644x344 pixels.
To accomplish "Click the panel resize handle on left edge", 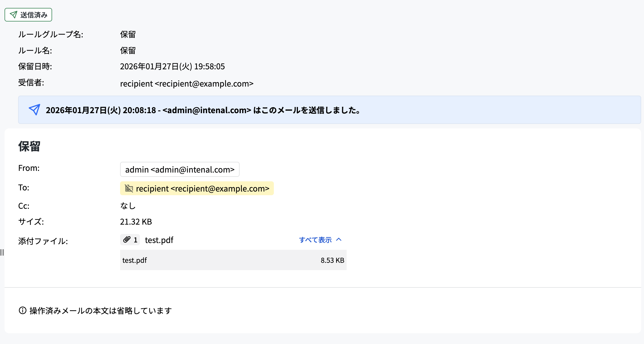I will point(2,252).
